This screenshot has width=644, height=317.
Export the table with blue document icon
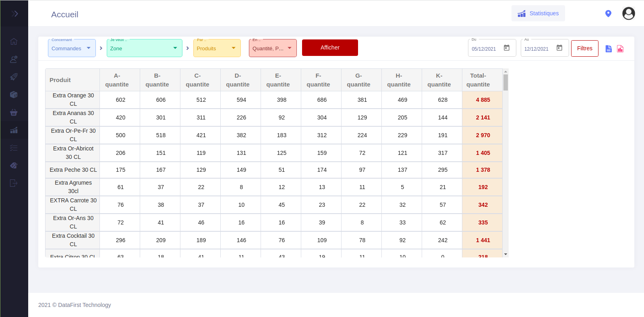(x=609, y=49)
